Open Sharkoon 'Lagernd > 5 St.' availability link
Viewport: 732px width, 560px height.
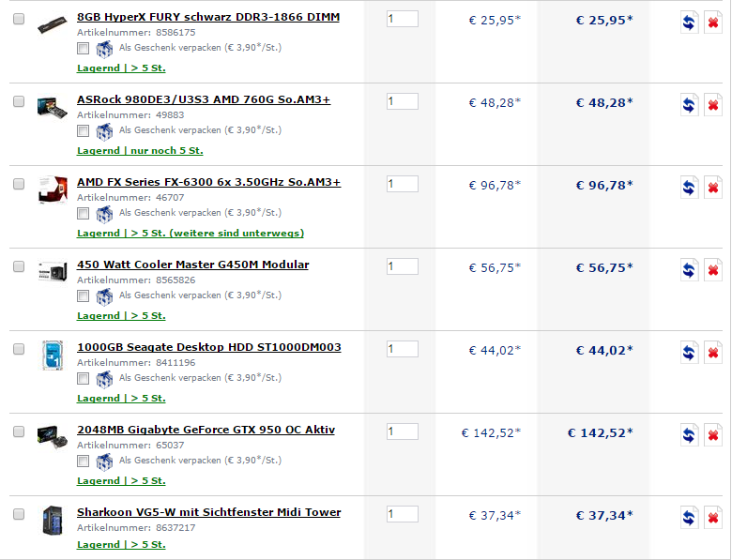(121, 545)
